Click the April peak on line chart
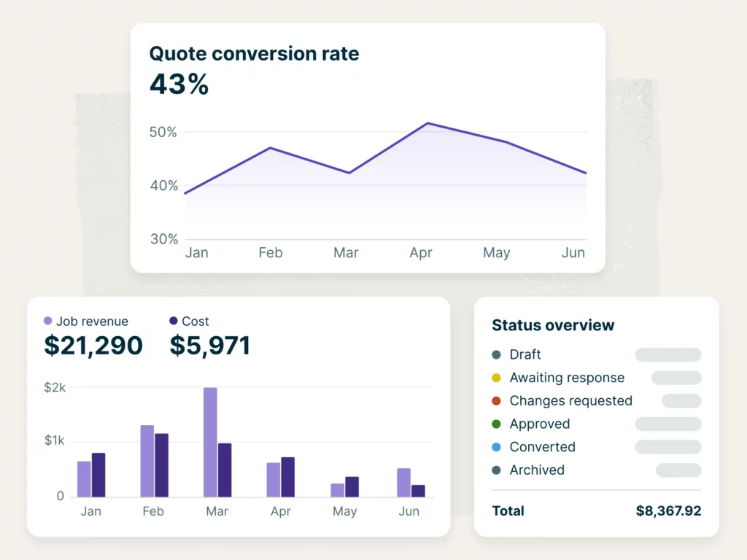Image resolution: width=747 pixels, height=560 pixels. (x=427, y=123)
